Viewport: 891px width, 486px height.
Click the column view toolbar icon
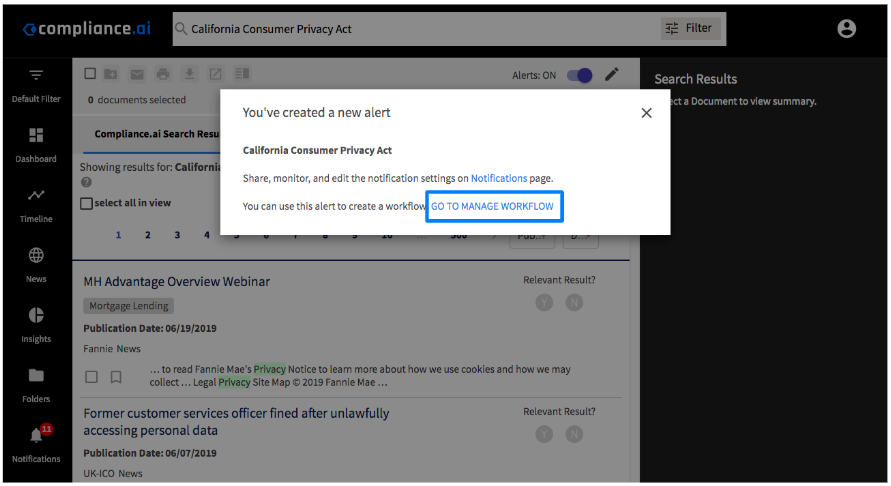pos(242,73)
